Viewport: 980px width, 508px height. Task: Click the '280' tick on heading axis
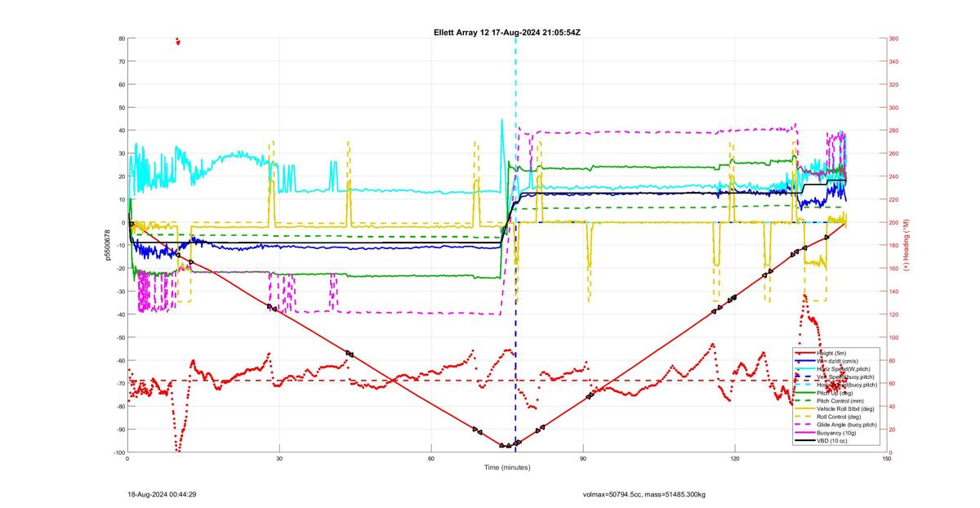895,131
